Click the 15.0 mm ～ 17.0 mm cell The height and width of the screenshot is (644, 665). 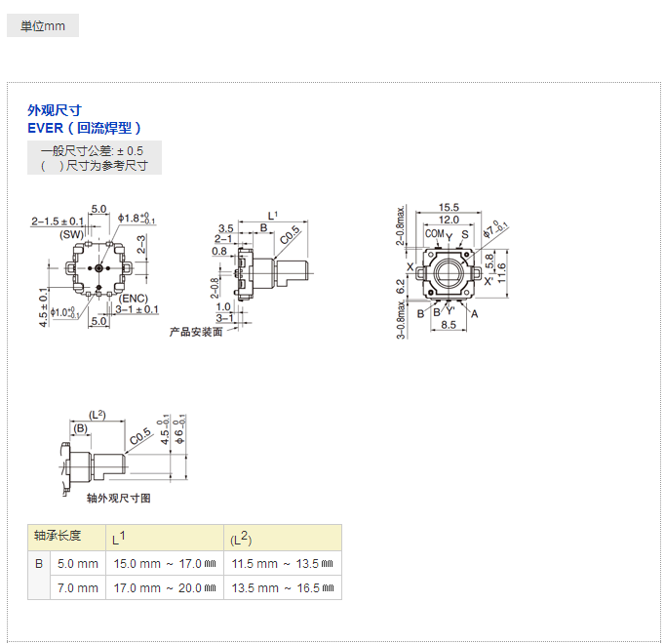(x=164, y=564)
